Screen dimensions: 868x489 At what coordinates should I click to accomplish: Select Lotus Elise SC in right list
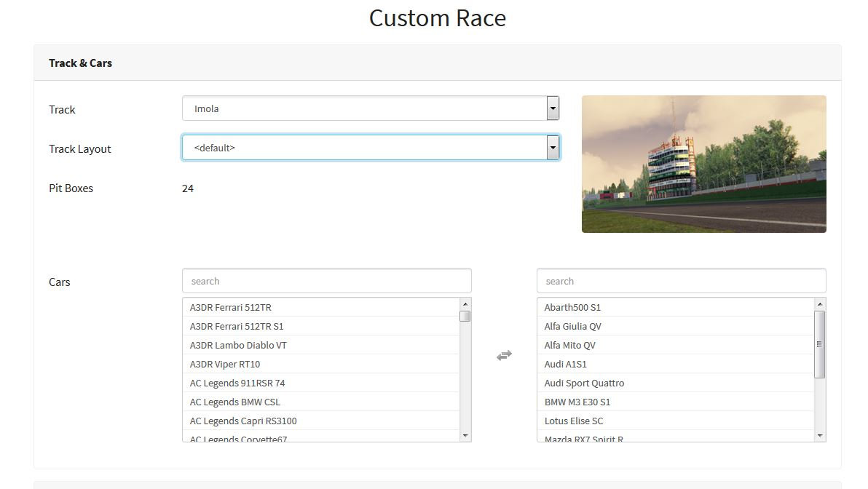(574, 421)
